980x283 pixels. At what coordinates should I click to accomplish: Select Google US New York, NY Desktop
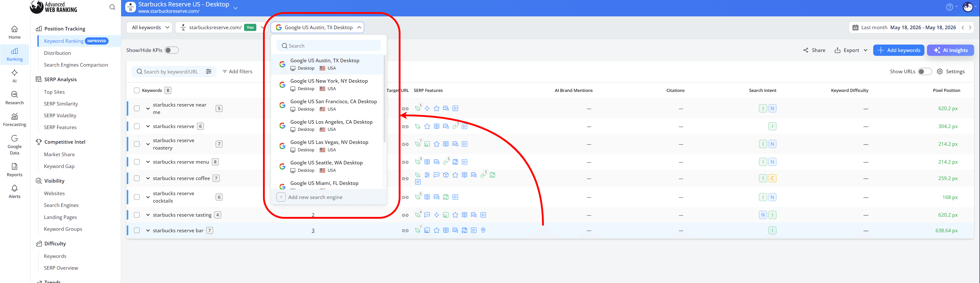coord(327,85)
